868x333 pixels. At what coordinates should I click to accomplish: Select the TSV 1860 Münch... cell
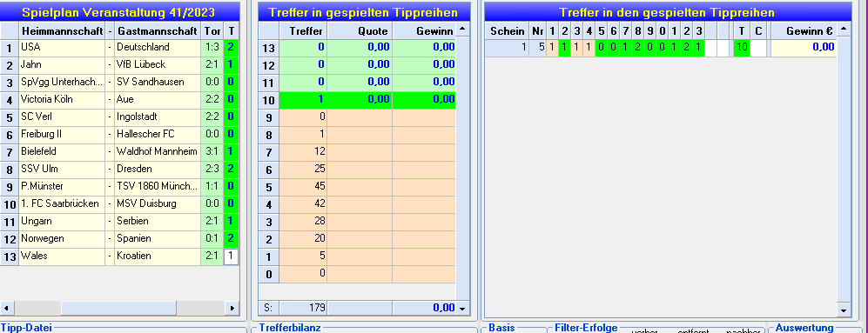click(158, 186)
